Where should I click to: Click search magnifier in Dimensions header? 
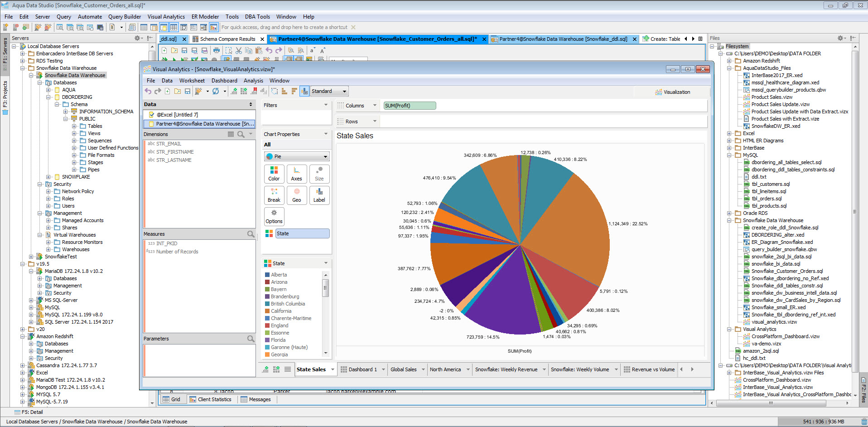(x=241, y=134)
